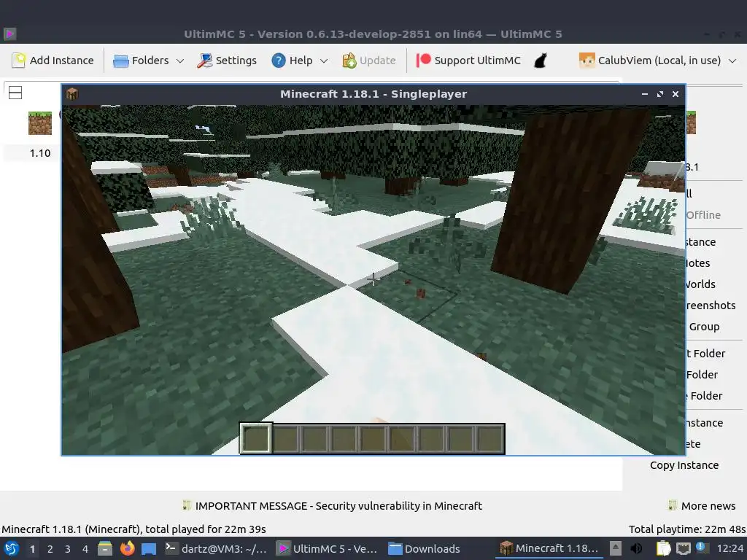Collapse the instance group toggle icon
747x560 pixels.
[15, 93]
